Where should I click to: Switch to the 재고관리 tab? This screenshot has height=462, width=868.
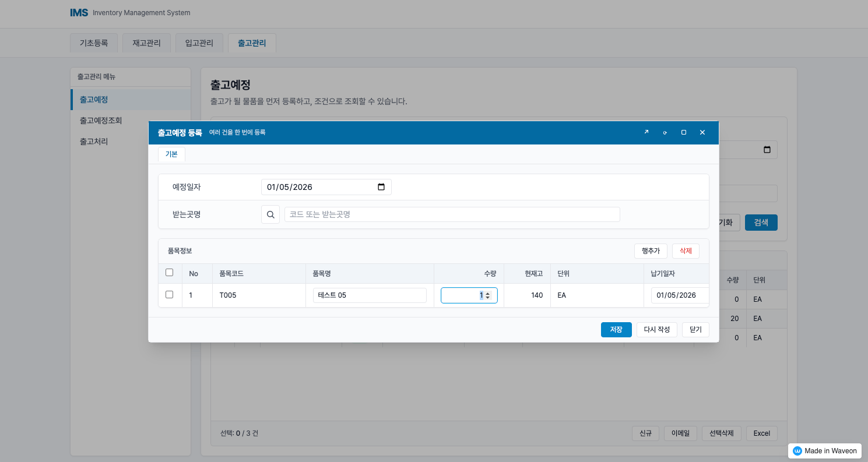coord(146,42)
